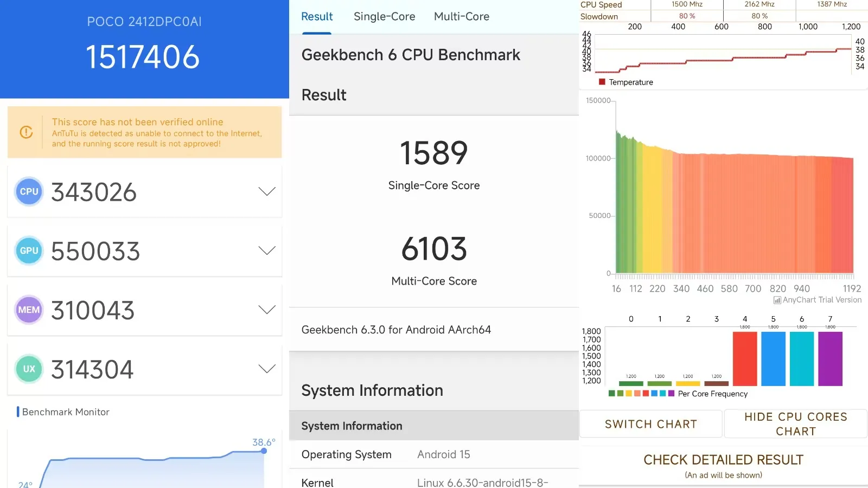Click the POCO 2412DPC0AI device name

[x=144, y=22]
